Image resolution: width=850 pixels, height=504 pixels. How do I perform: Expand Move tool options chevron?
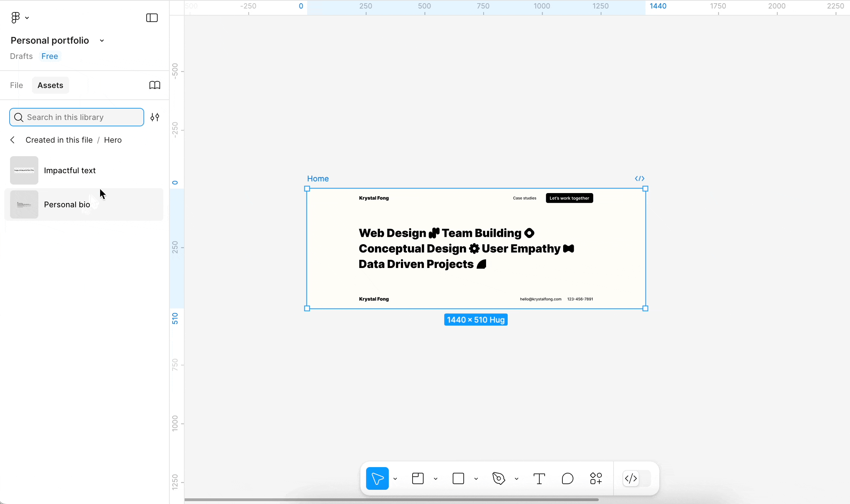pyautogui.click(x=395, y=479)
